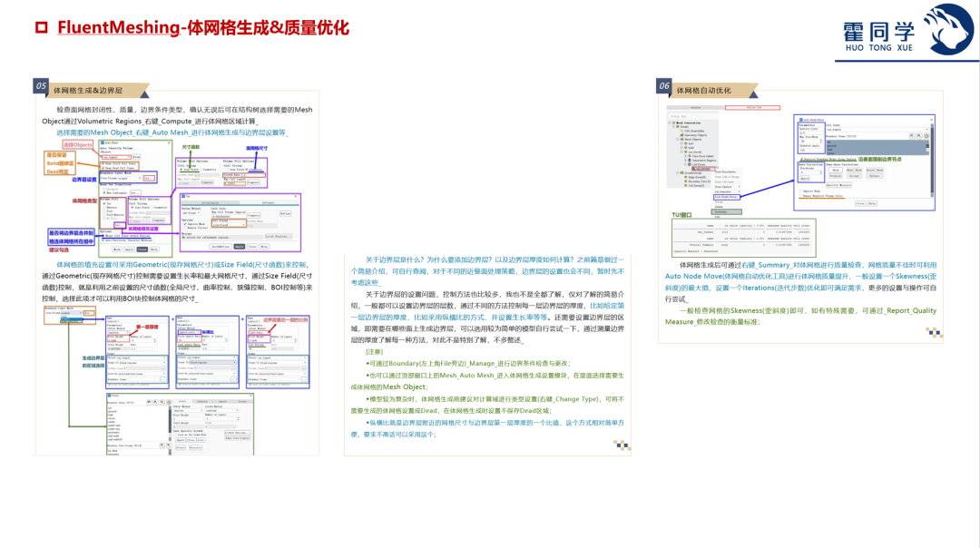The width and height of the screenshot is (980, 548).
Task: Click Draw button beside Object dropdown
Action: click(136, 157)
